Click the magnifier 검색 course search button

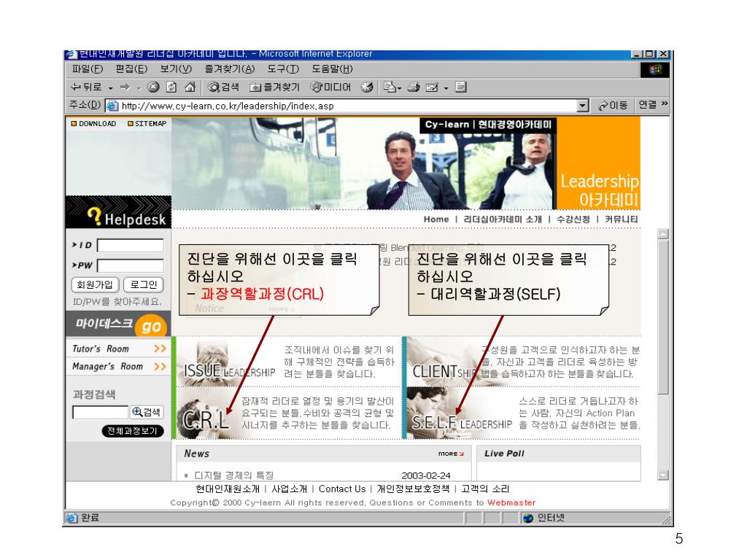click(147, 412)
